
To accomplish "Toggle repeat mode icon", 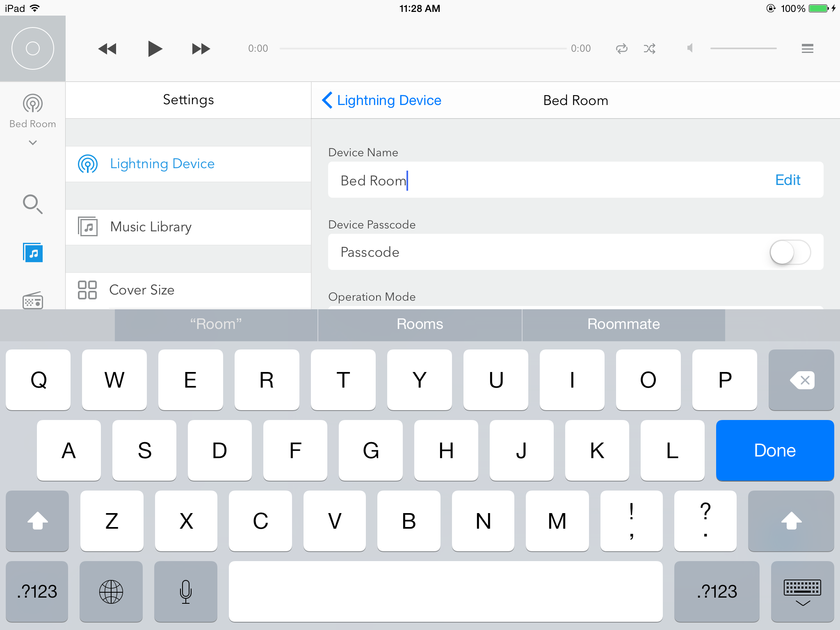I will [x=622, y=49].
